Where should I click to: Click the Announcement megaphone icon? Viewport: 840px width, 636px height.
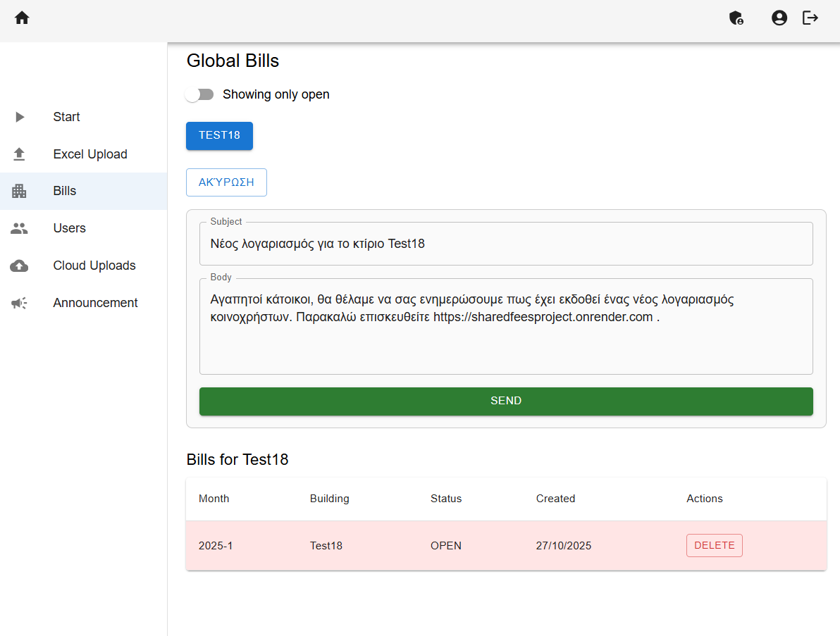pos(20,303)
